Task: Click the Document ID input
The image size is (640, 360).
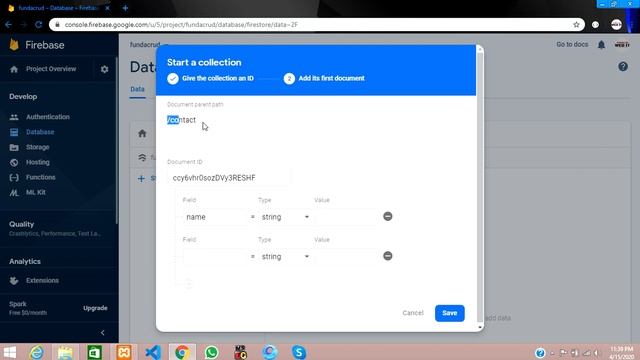Action: click(229, 178)
